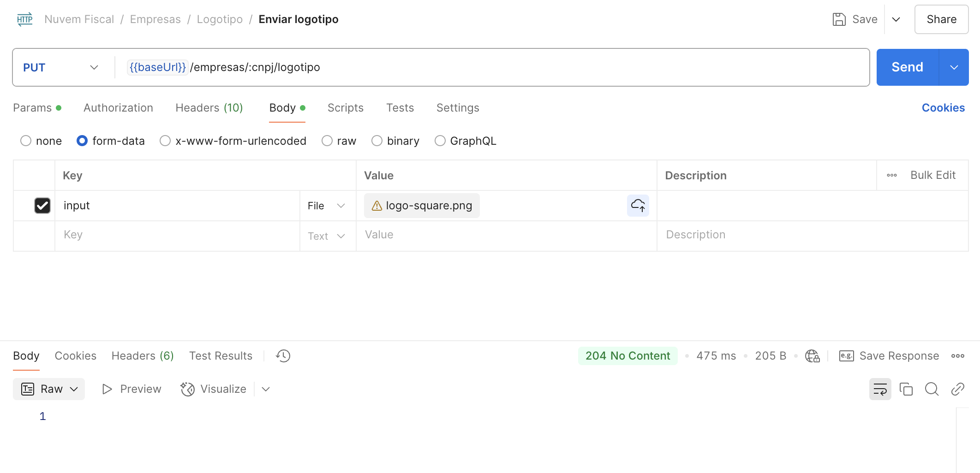The image size is (980, 473).
Task: Copy the response with the copy icon
Action: point(906,389)
